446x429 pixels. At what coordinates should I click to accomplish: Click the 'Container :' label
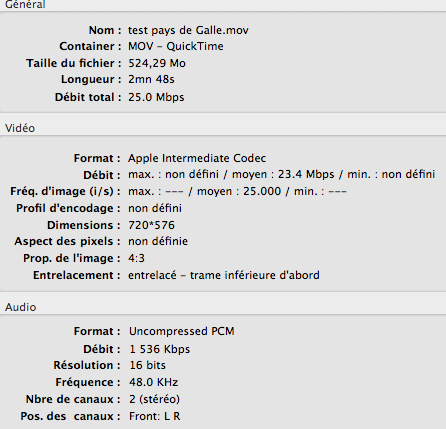click(90, 46)
